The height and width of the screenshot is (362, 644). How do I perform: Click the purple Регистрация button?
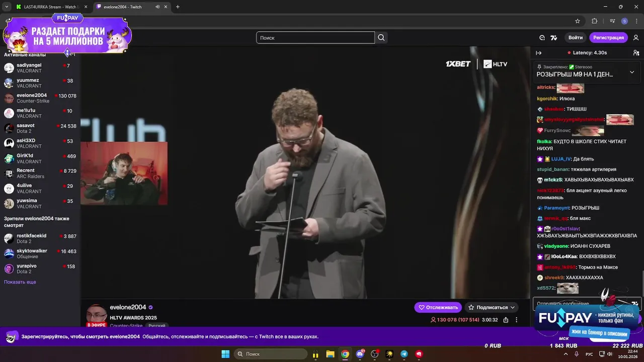pos(608,38)
